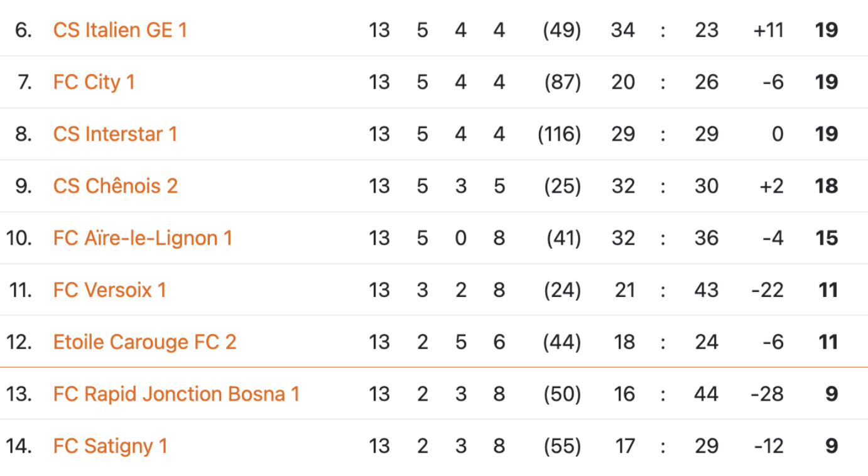Select rank number 10. in the standings
This screenshot has height=476, width=868.
(19, 239)
